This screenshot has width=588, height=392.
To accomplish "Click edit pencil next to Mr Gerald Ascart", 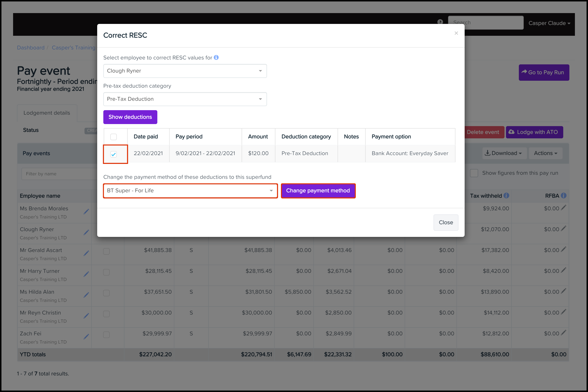I will (x=86, y=253).
